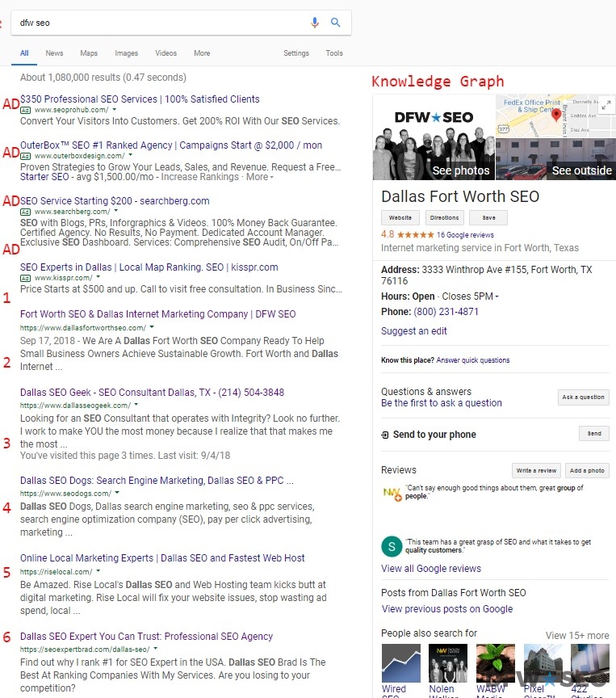Open search Settings

coord(296,53)
